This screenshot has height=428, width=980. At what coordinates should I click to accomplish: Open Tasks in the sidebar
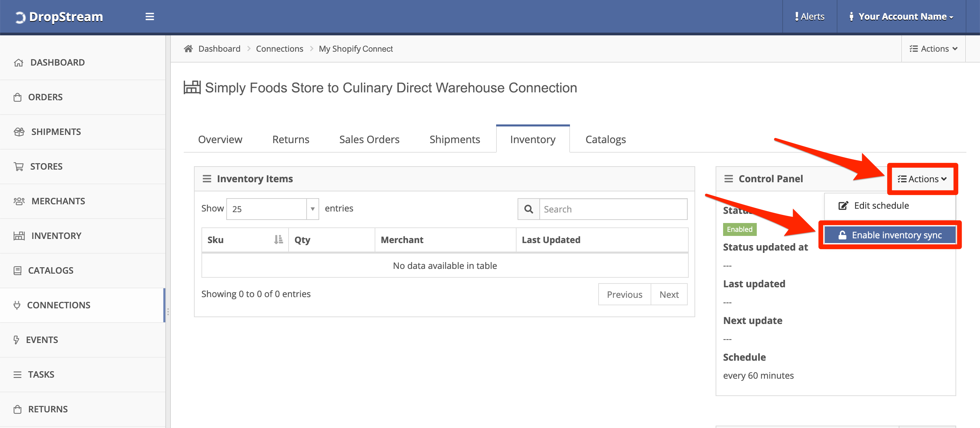point(83,374)
